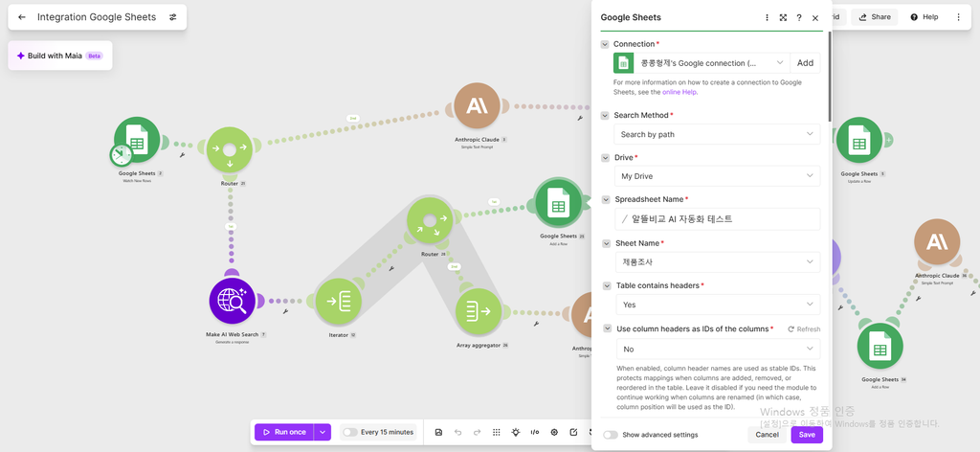The height and width of the screenshot is (452, 980).
Task: Open the Google connection dropdown
Action: [x=712, y=63]
